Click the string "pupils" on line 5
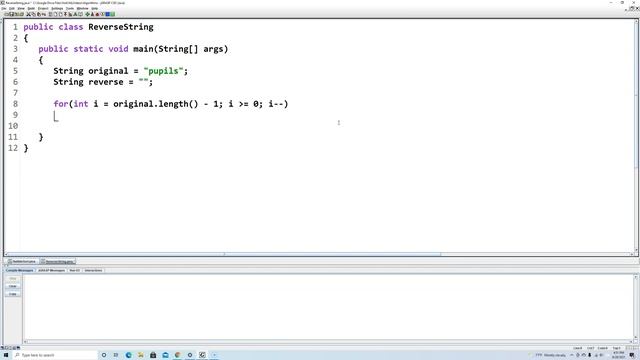 (x=163, y=71)
